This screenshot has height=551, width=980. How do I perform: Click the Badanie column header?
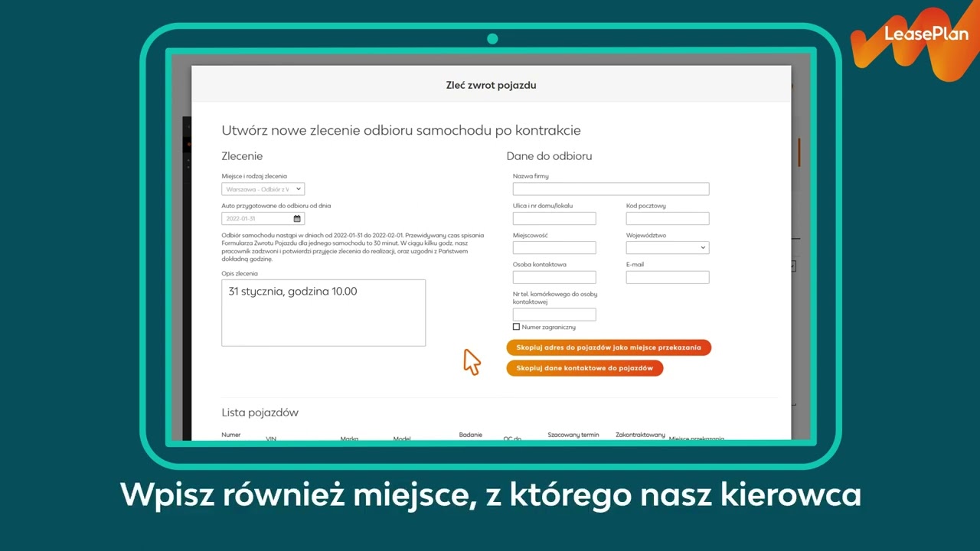(471, 435)
